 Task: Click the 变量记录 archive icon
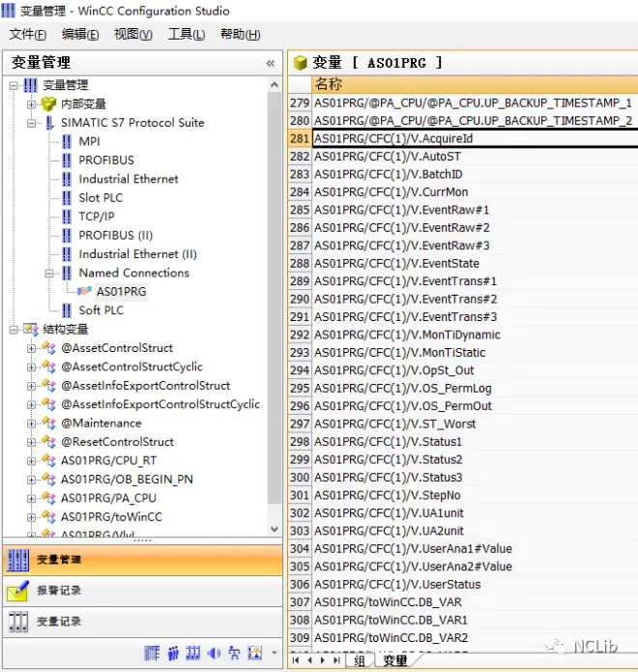click(18, 622)
